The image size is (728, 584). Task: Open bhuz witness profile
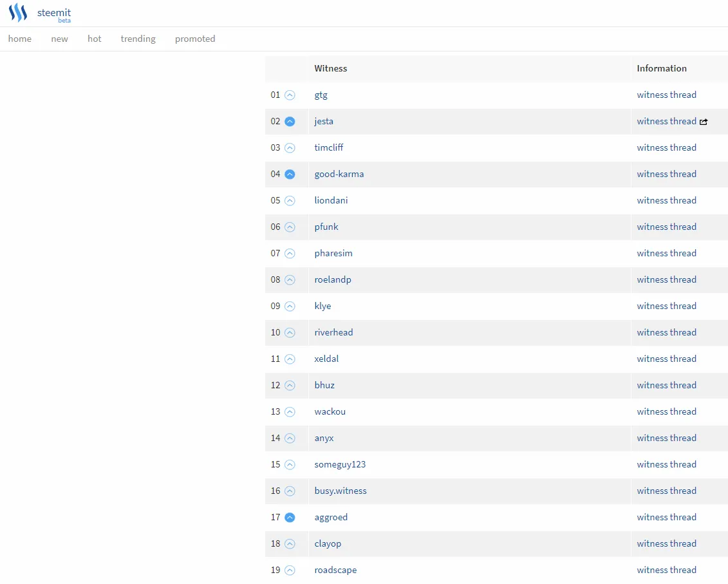324,385
